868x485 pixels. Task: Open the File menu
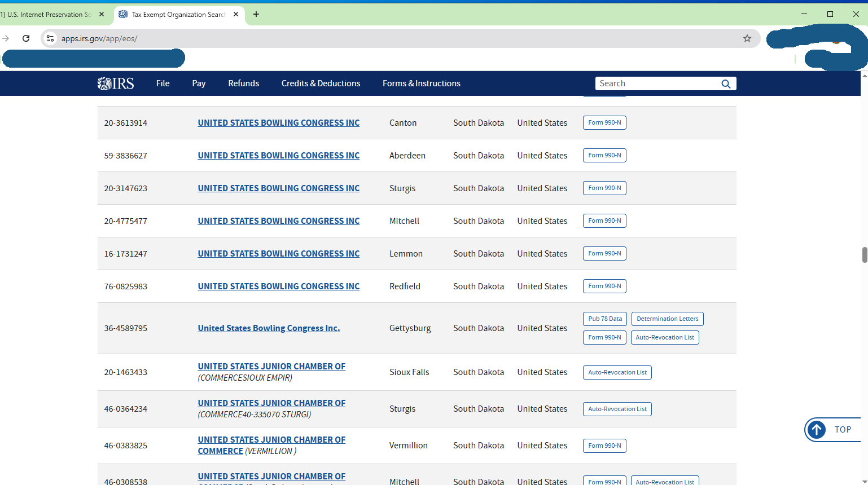(163, 83)
